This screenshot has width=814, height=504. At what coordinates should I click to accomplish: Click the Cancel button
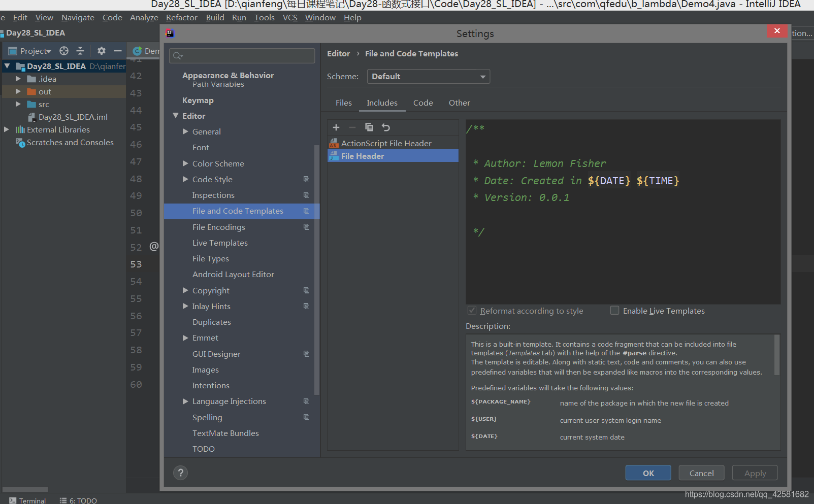pos(702,473)
